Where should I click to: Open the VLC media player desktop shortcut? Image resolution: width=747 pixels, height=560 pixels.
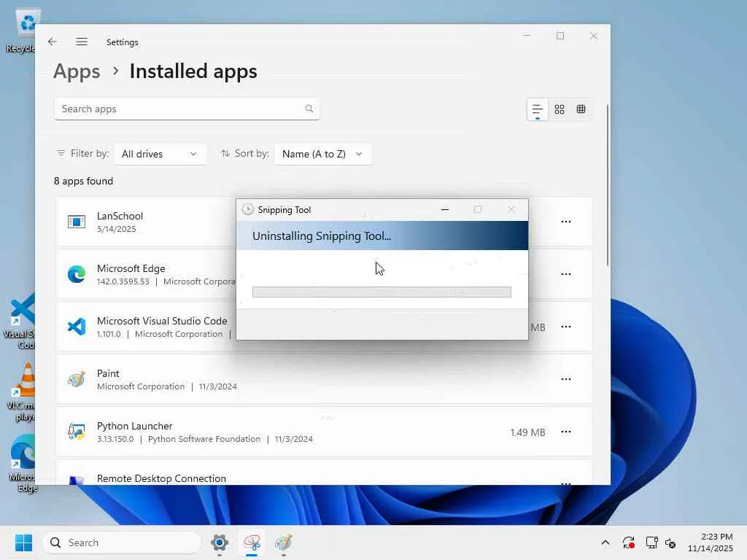[x=21, y=392]
